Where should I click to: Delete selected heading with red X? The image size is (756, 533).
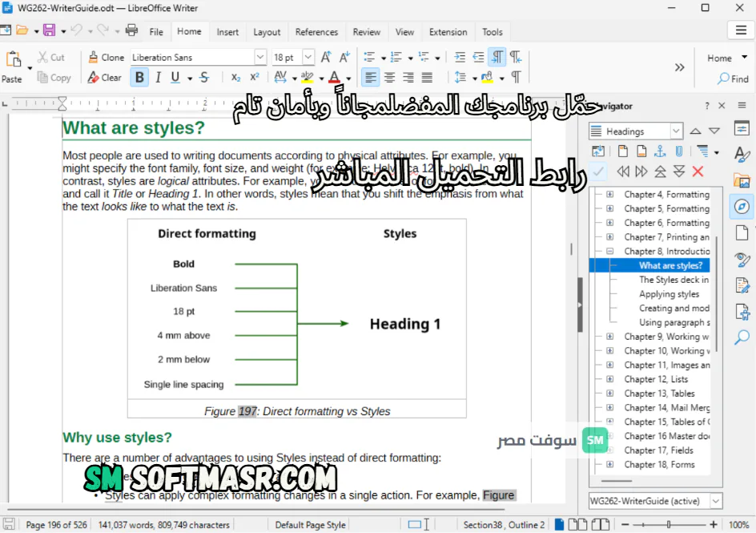click(698, 172)
